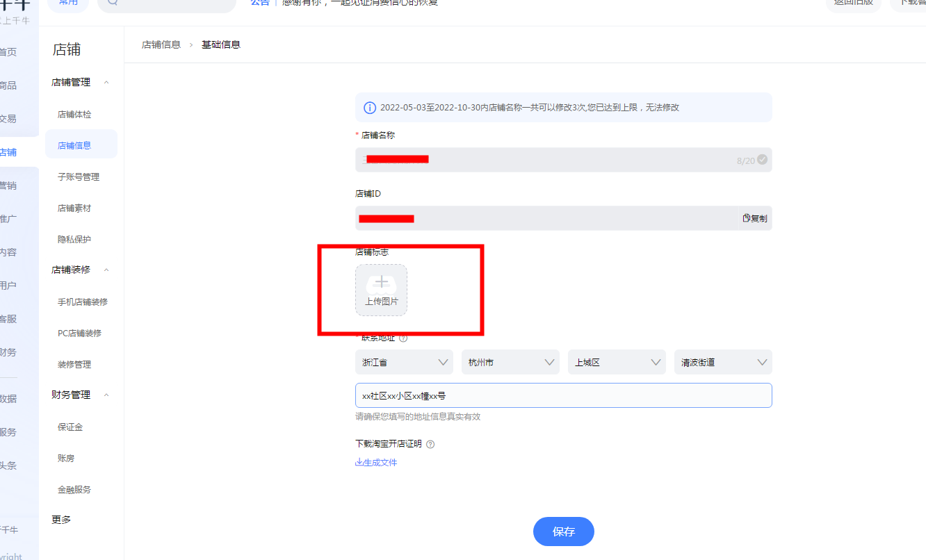Click the help icon beside 联系地址
The image size is (926, 560).
click(x=403, y=338)
